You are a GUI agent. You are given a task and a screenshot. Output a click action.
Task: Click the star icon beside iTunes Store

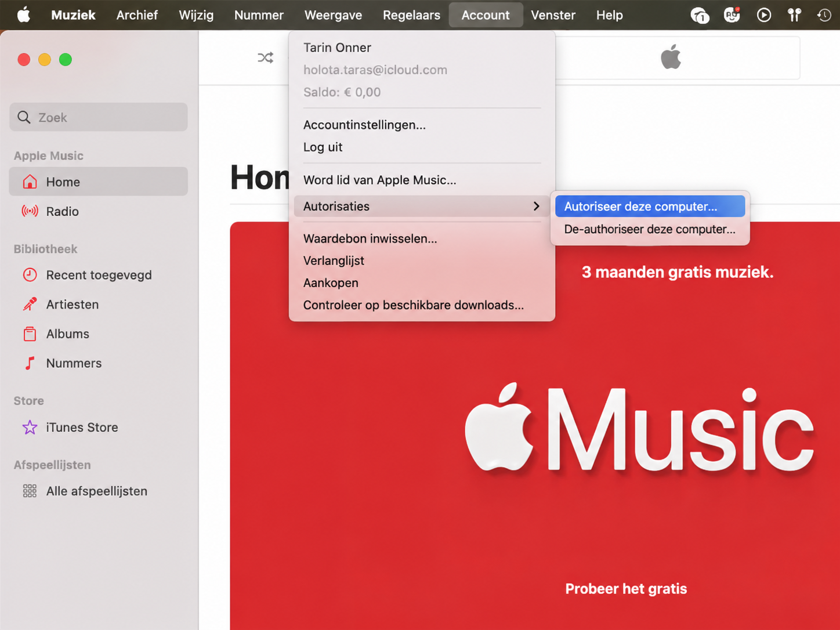click(x=30, y=428)
